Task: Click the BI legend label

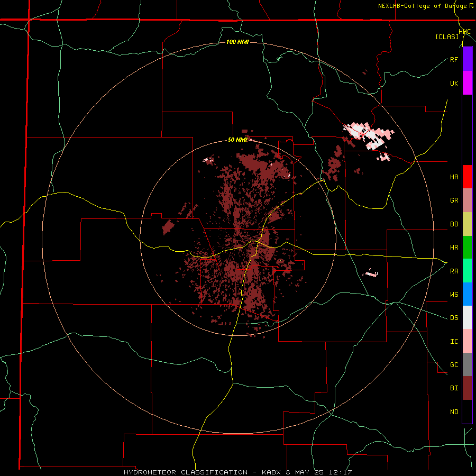Action: tap(454, 388)
